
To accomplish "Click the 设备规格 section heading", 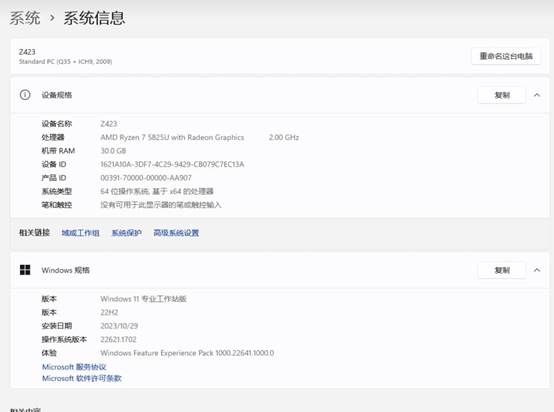I will coord(57,95).
